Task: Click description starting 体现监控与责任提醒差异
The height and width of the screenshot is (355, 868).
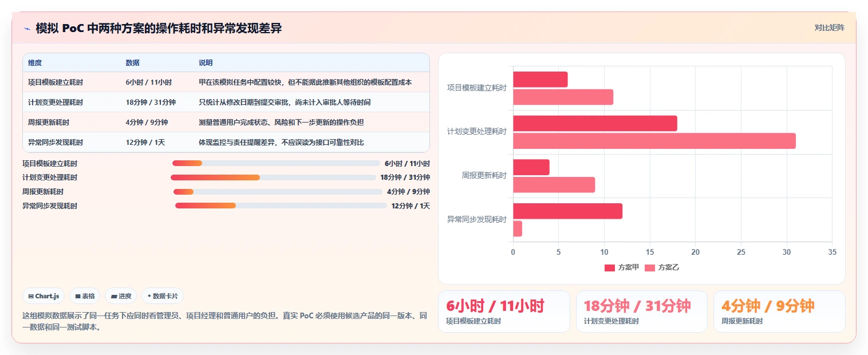Action: point(281,143)
